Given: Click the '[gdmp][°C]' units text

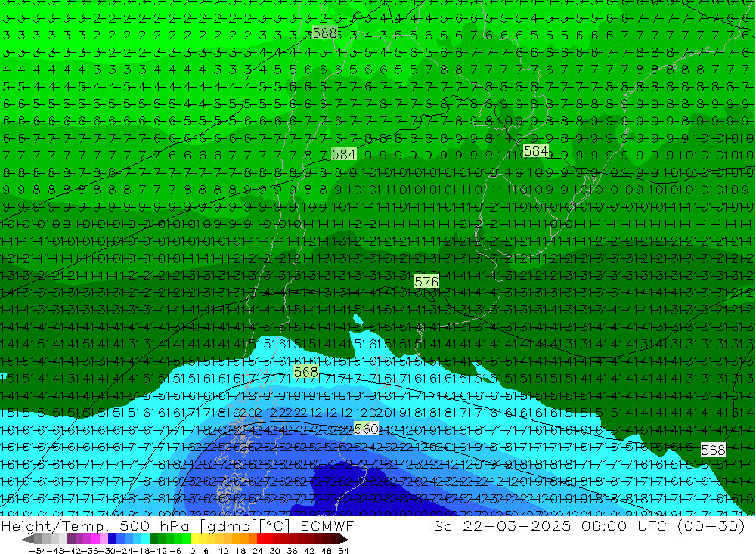Looking at the screenshot, I should pos(245,527).
